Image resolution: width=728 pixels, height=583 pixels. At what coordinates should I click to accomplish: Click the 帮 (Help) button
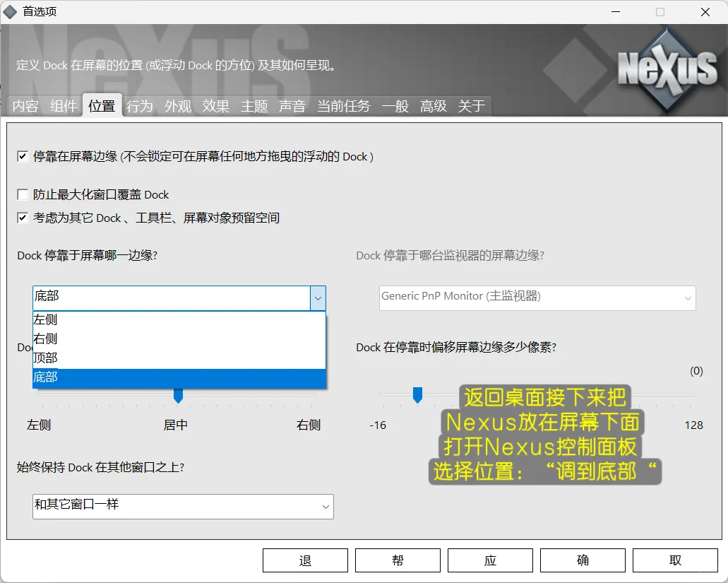[398, 560]
